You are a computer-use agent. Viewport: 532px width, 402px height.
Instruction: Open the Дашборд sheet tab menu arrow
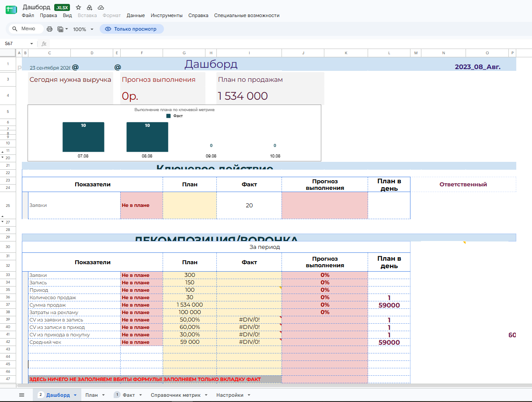point(75,395)
